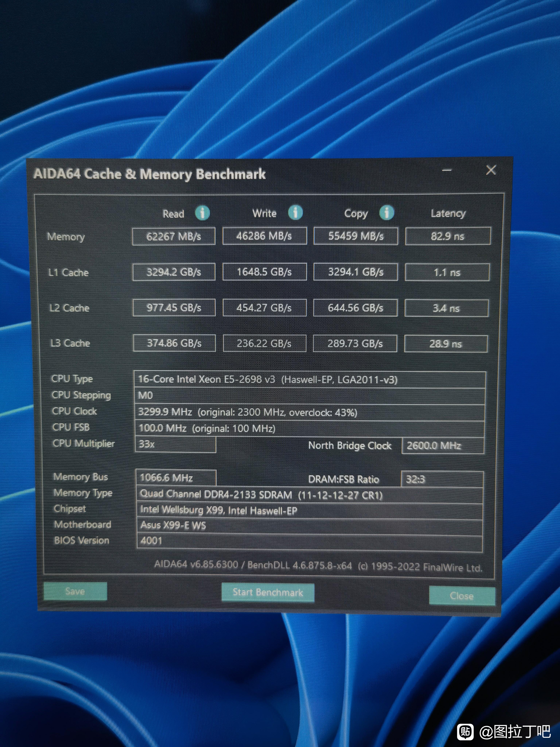Click the Memory Type label
The image size is (560, 747).
[83, 493]
